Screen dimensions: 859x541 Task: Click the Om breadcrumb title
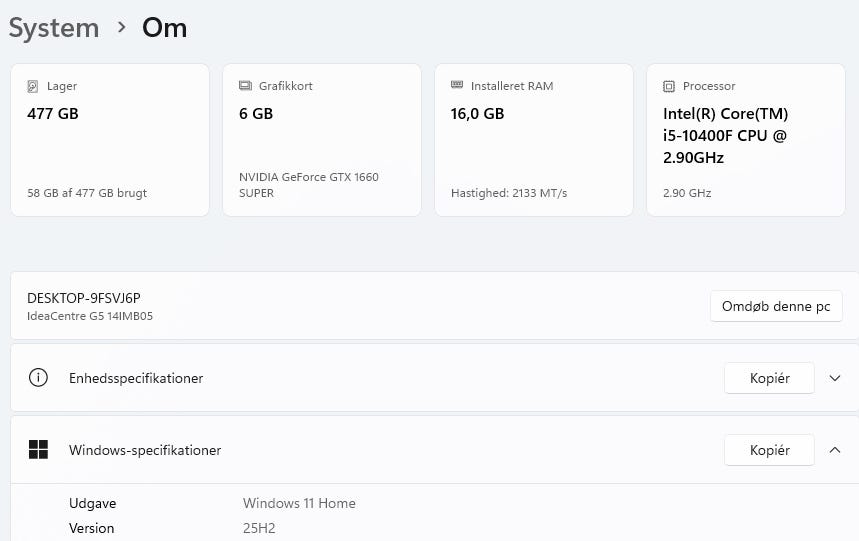tap(164, 28)
